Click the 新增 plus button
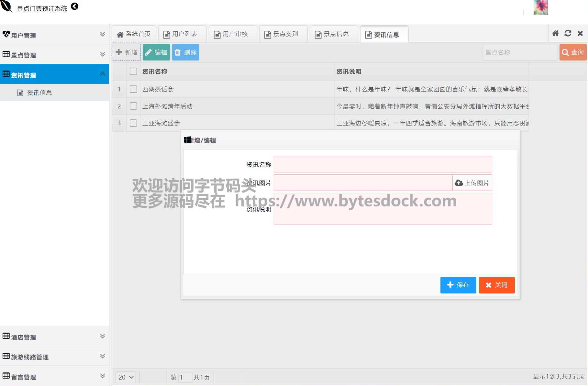The width and height of the screenshot is (588, 386). click(127, 52)
